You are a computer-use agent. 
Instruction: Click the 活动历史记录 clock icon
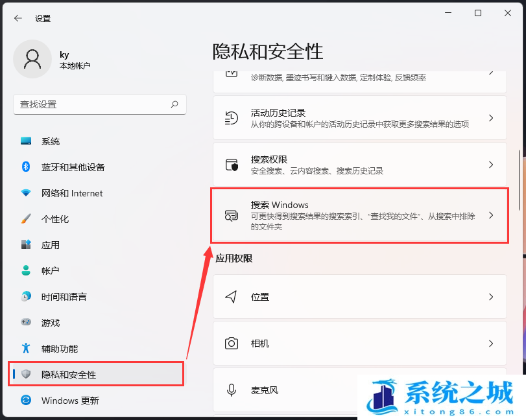point(232,118)
